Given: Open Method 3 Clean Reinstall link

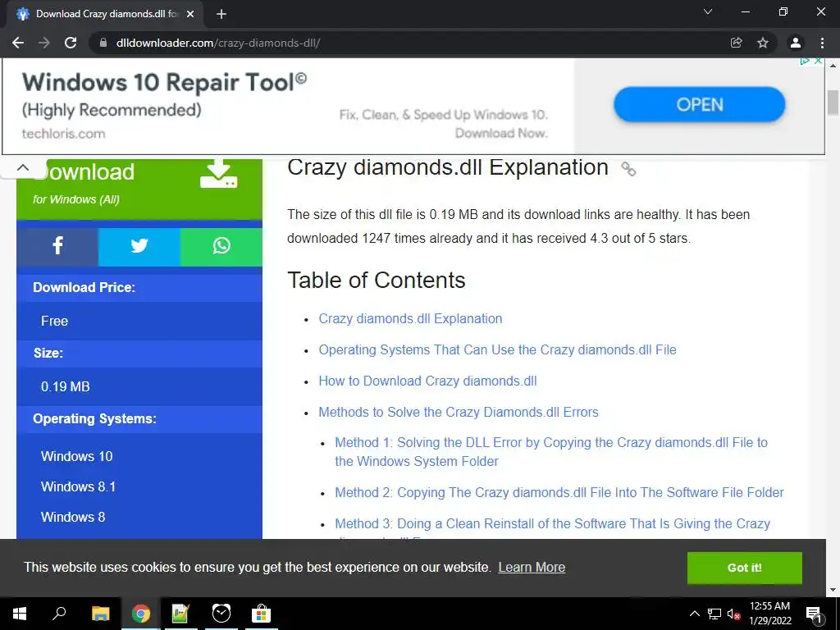Looking at the screenshot, I should pos(552,523).
